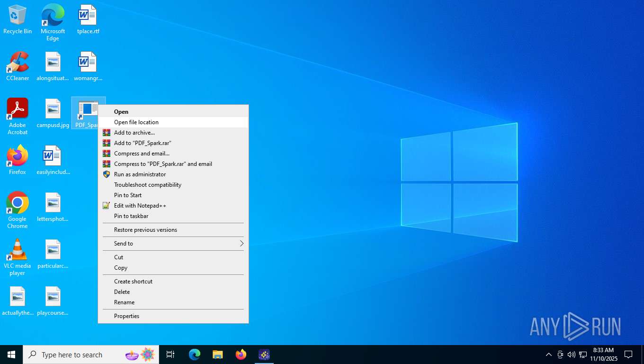This screenshot has height=364, width=644.
Task: Choose Compress and email...
Action: tap(173, 154)
